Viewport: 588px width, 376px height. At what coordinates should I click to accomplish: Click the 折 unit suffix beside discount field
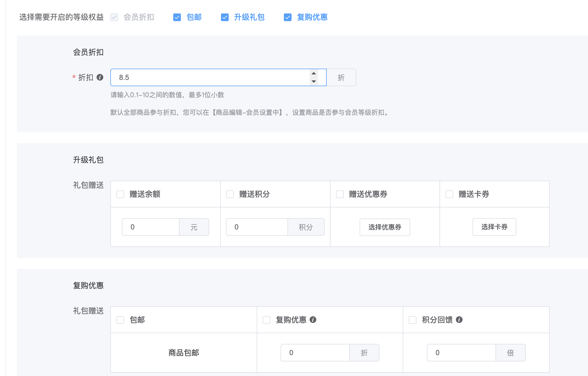tap(341, 77)
